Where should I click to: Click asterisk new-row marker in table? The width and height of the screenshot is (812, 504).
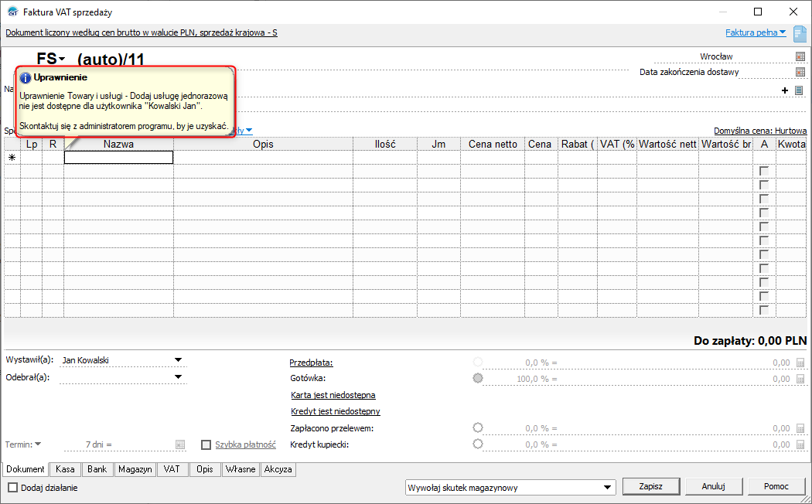pyautogui.click(x=12, y=157)
